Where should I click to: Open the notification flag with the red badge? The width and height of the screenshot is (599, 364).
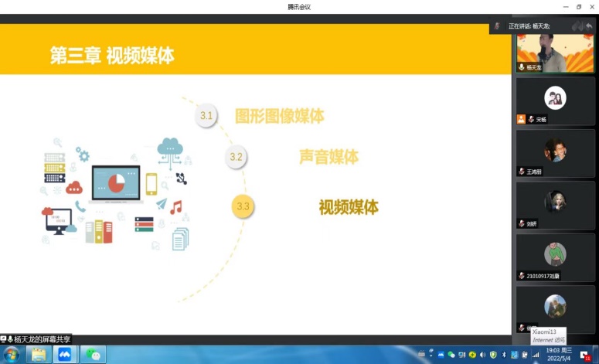585,355
